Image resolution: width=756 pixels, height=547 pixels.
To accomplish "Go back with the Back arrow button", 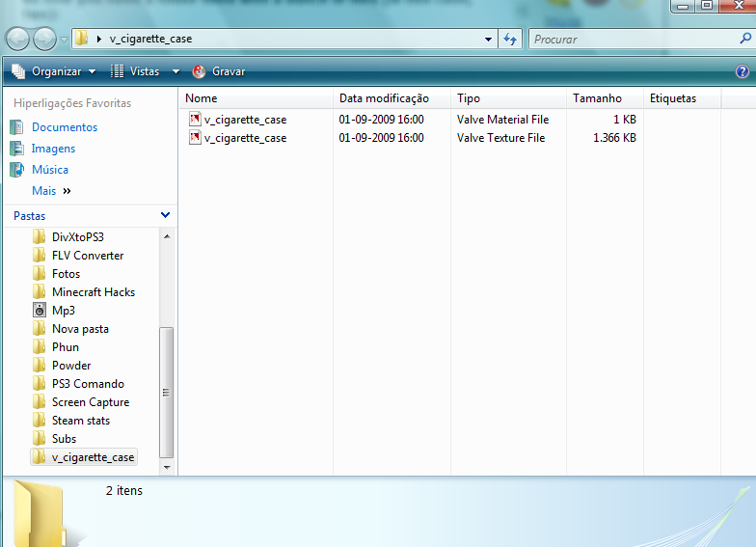I will [17, 39].
